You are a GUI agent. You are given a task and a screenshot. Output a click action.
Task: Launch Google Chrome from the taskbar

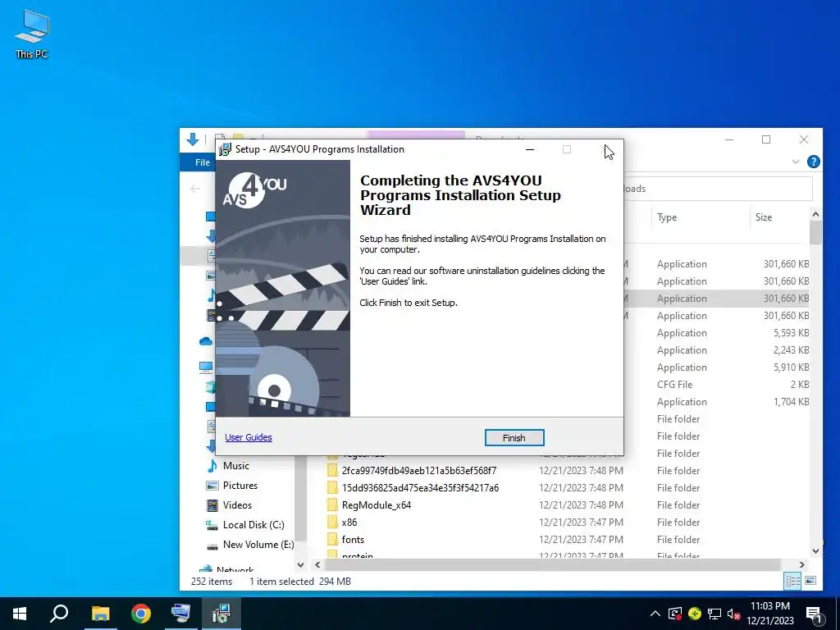click(x=141, y=614)
